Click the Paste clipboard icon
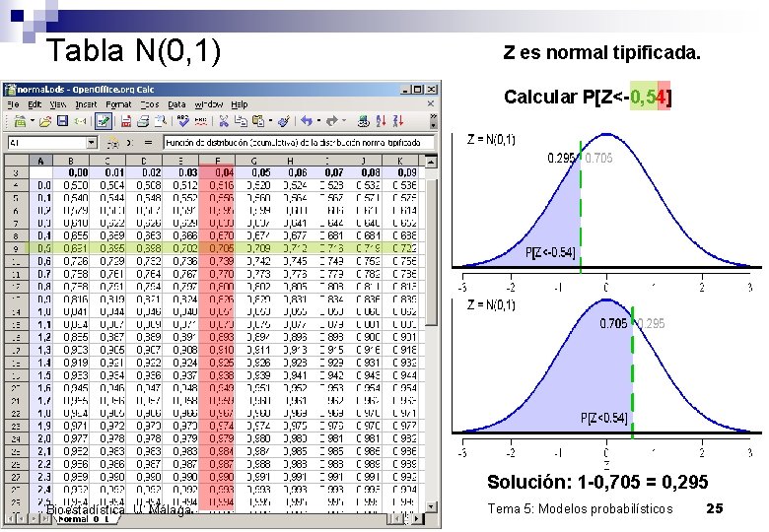769x532 pixels. click(258, 121)
